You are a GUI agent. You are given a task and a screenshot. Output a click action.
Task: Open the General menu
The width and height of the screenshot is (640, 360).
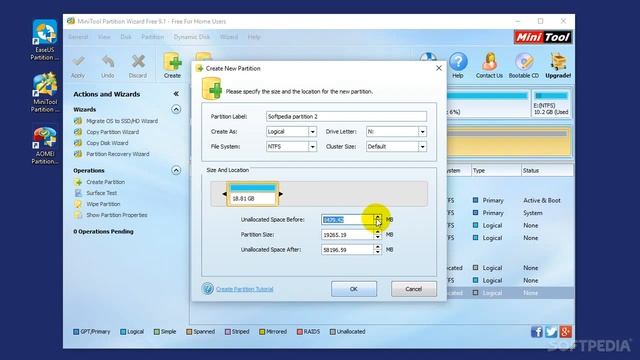click(x=78, y=37)
